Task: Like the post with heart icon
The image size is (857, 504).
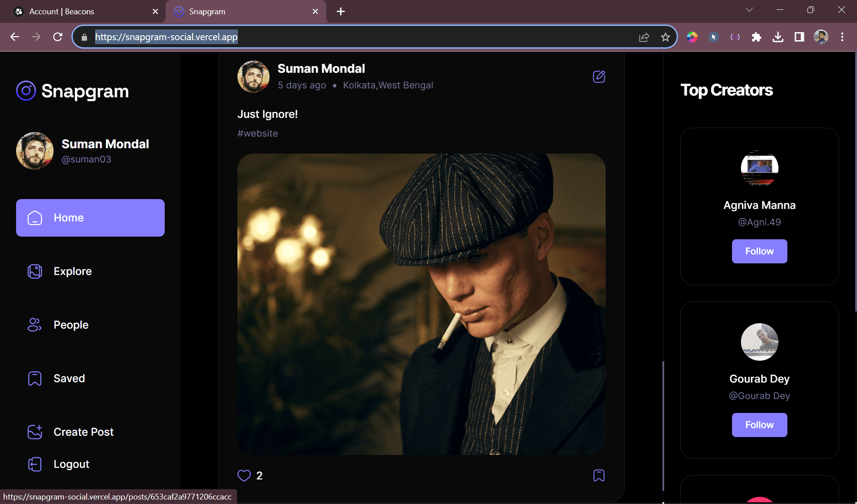Action: (244, 475)
